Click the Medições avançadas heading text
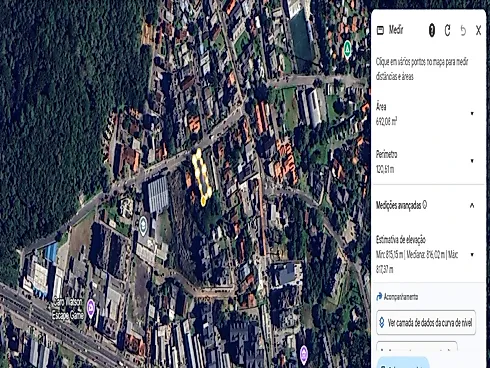This screenshot has height=368, width=490. point(399,206)
